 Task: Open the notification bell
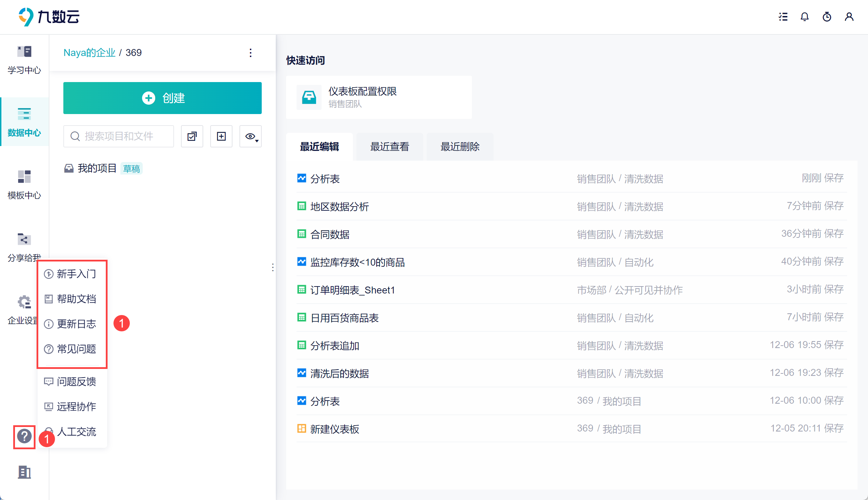[804, 17]
